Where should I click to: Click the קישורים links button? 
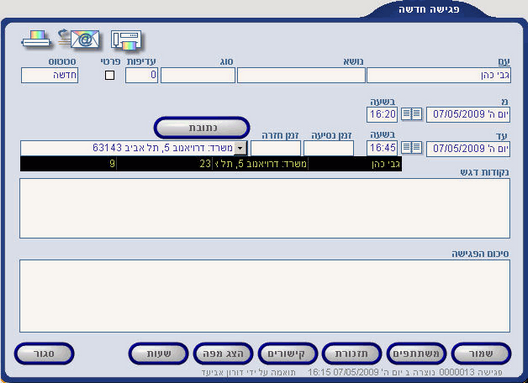point(287,354)
